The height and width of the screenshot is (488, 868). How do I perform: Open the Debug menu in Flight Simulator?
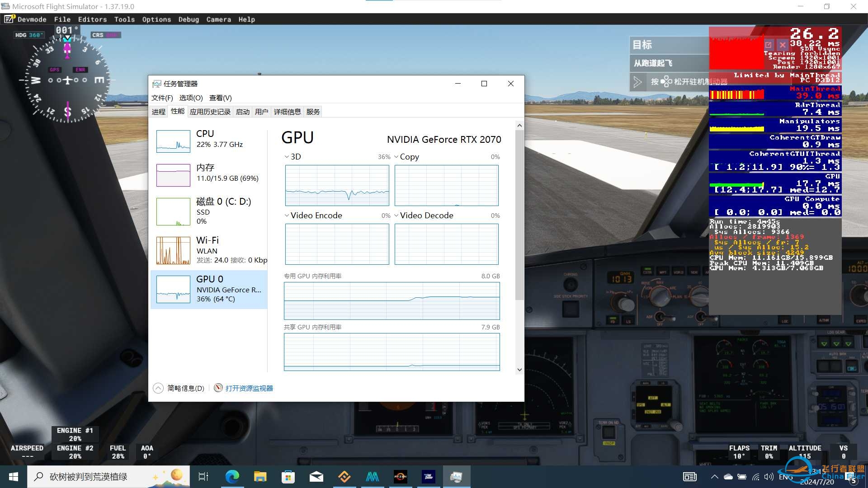(x=189, y=19)
